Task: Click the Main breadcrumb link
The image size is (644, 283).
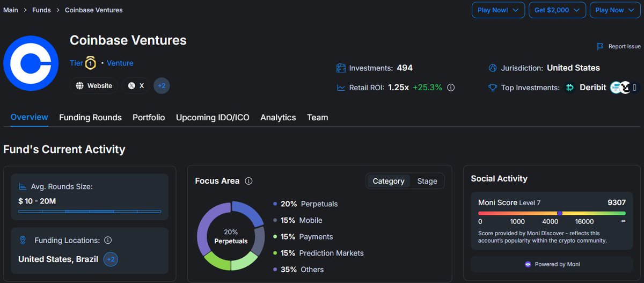Action: (x=11, y=10)
